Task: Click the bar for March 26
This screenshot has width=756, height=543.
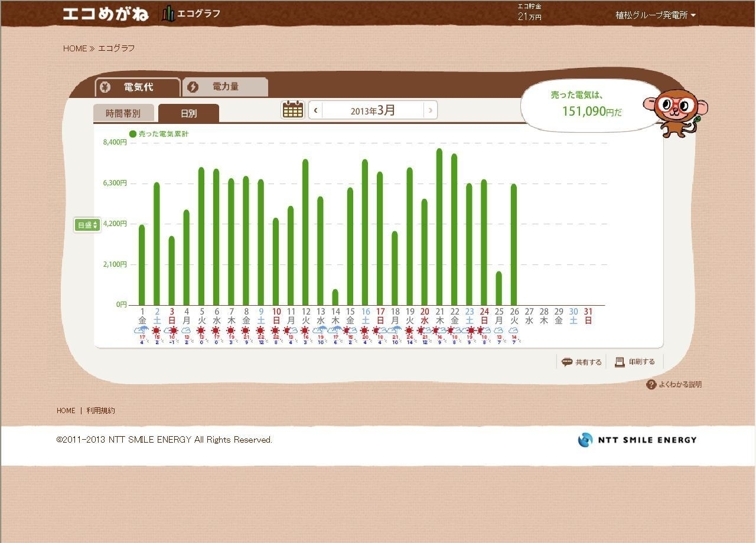Action: (514, 244)
